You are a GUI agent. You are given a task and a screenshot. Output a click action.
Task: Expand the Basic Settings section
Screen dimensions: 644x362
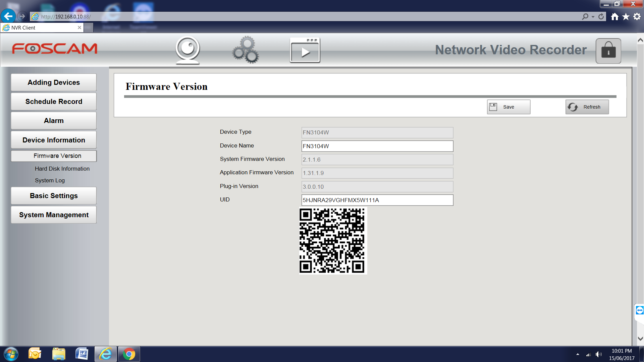(x=54, y=196)
